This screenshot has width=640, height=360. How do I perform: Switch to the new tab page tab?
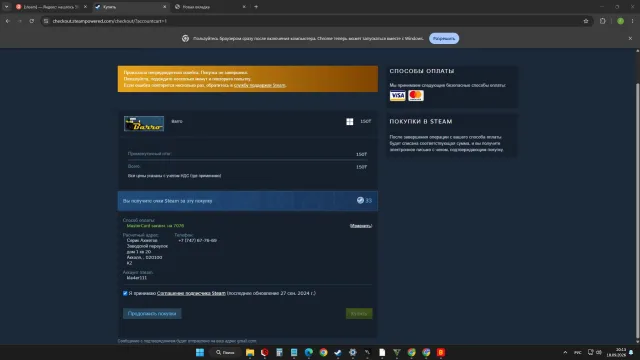coord(210,7)
